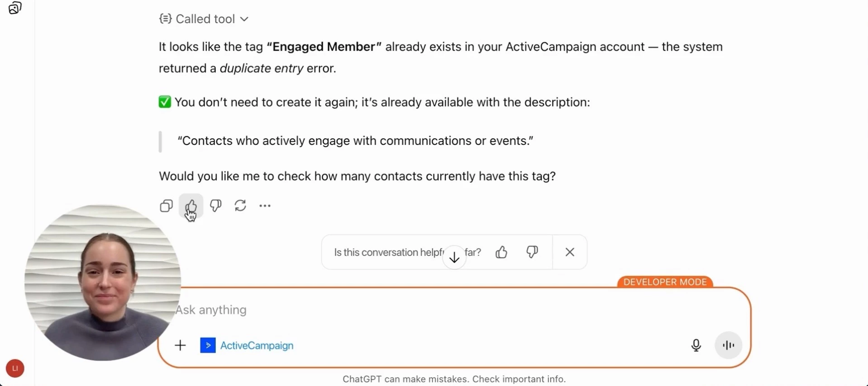The width and height of the screenshot is (868, 386).
Task: Give the response a thumbs up
Action: click(191, 206)
